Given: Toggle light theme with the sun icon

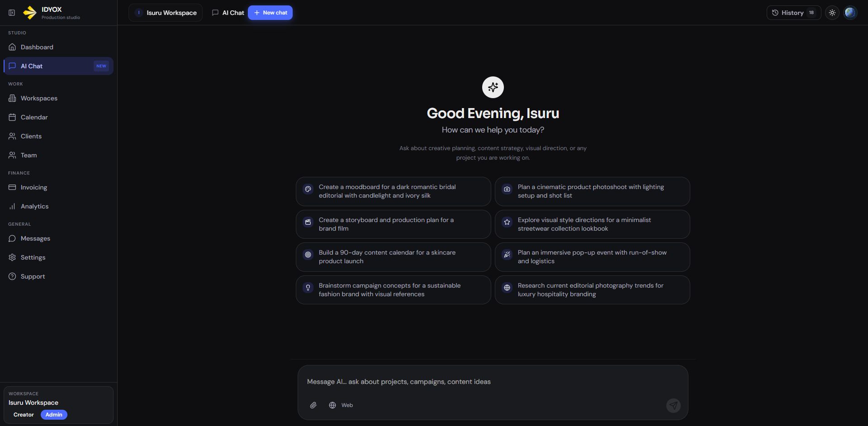Looking at the screenshot, I should click(x=832, y=13).
